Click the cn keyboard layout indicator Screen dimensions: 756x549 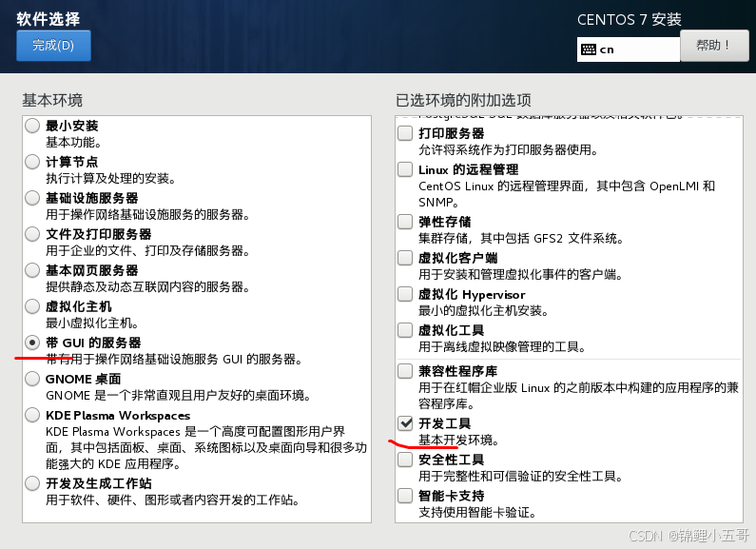pos(629,49)
